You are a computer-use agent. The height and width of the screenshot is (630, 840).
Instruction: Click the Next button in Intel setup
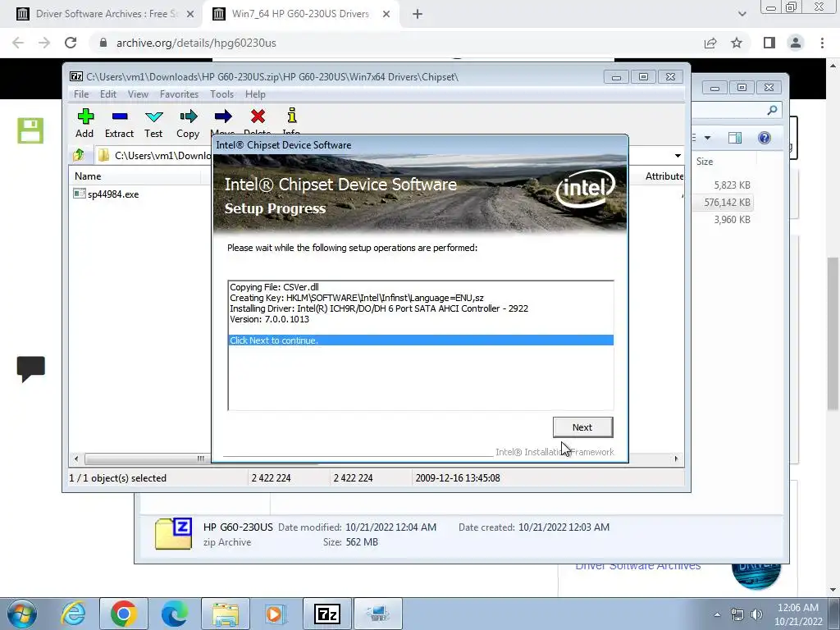tap(582, 427)
